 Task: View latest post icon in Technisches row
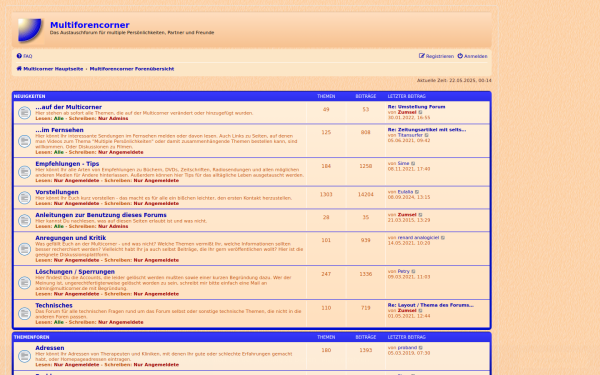[x=420, y=311]
